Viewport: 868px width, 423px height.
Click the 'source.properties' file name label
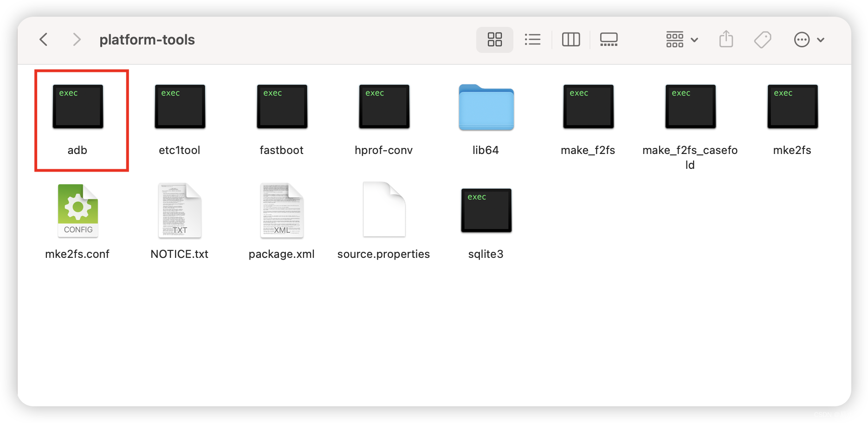pyautogui.click(x=384, y=254)
